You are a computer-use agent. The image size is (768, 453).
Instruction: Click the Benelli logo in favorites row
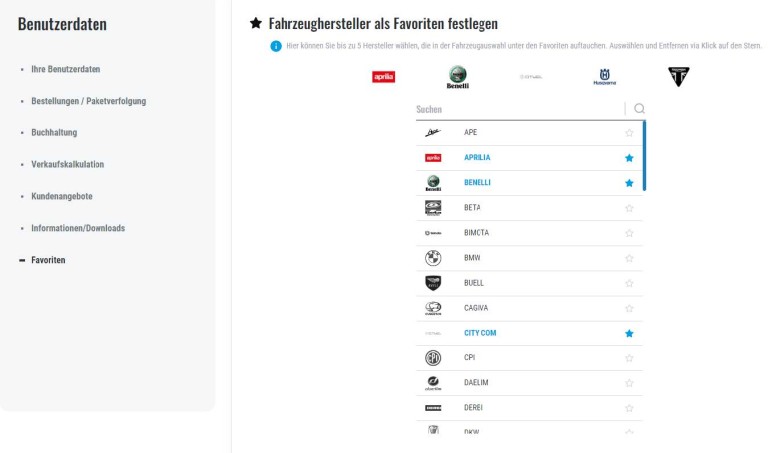[457, 77]
